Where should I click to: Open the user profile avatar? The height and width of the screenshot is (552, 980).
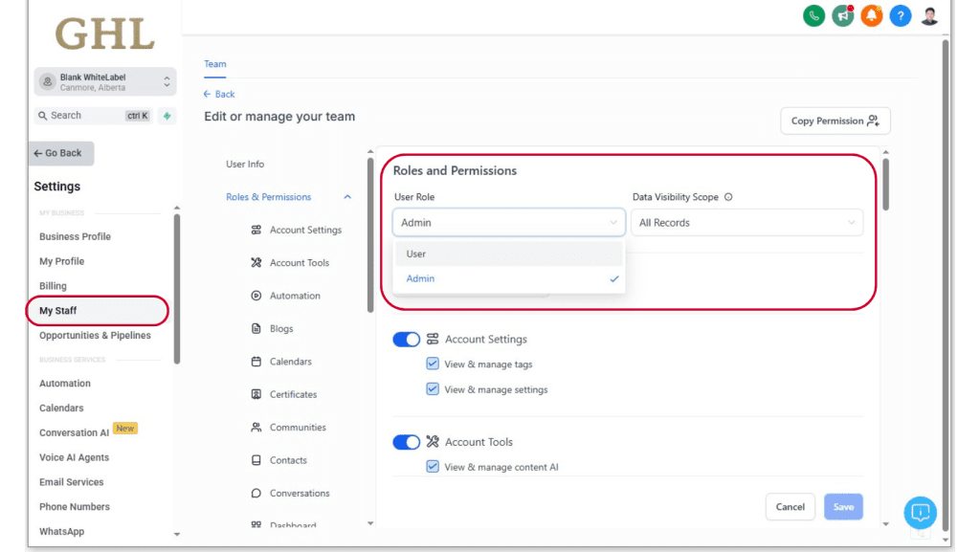click(x=929, y=15)
